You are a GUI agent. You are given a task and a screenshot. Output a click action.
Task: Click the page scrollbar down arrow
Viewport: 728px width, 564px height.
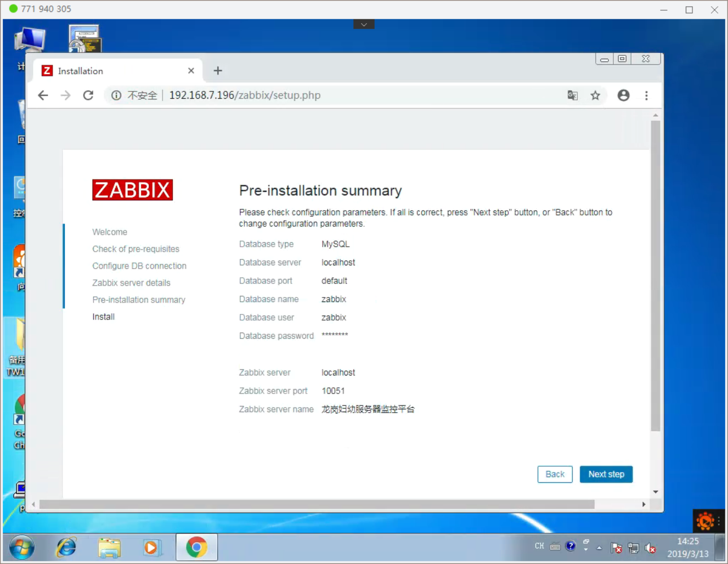click(655, 492)
